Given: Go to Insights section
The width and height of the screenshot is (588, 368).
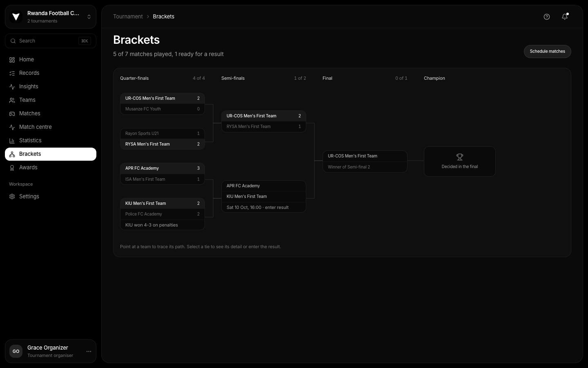Looking at the screenshot, I should 51,87.
